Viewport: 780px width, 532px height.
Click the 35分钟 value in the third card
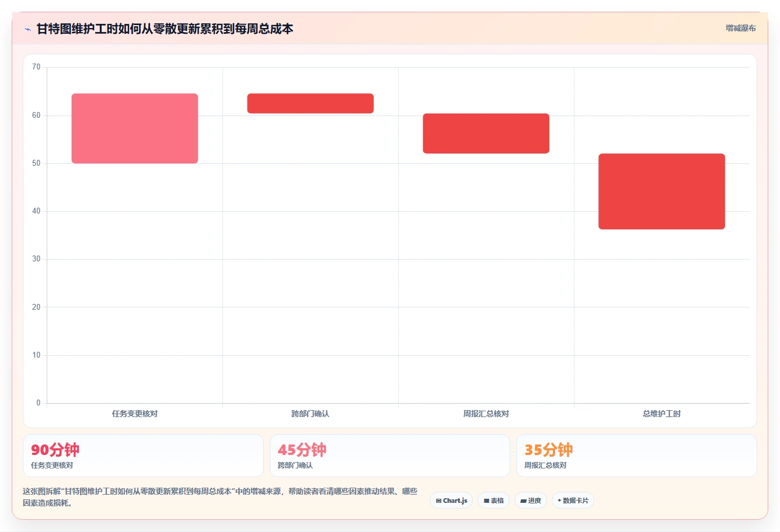tap(549, 450)
